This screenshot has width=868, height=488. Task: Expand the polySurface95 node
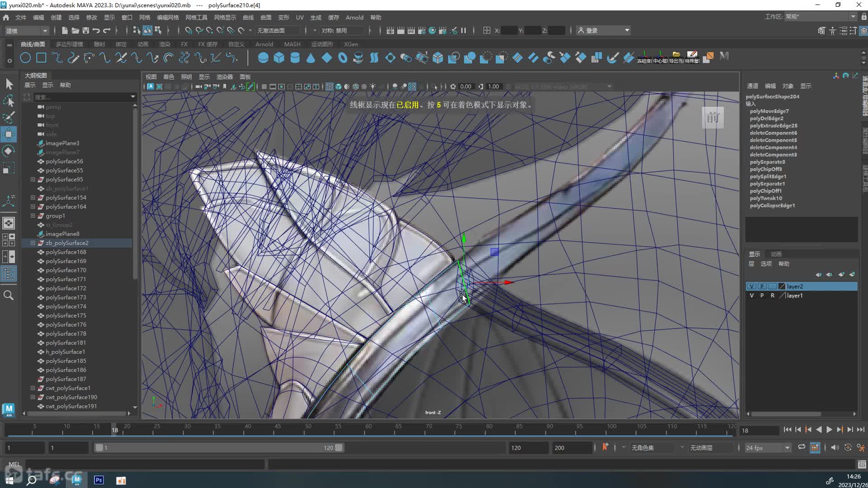tap(33, 179)
